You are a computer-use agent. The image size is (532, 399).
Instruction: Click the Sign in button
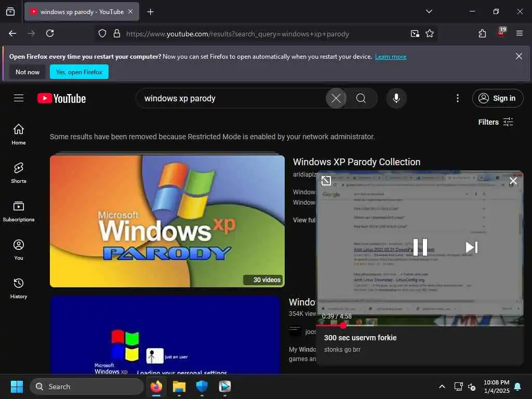[x=497, y=98]
